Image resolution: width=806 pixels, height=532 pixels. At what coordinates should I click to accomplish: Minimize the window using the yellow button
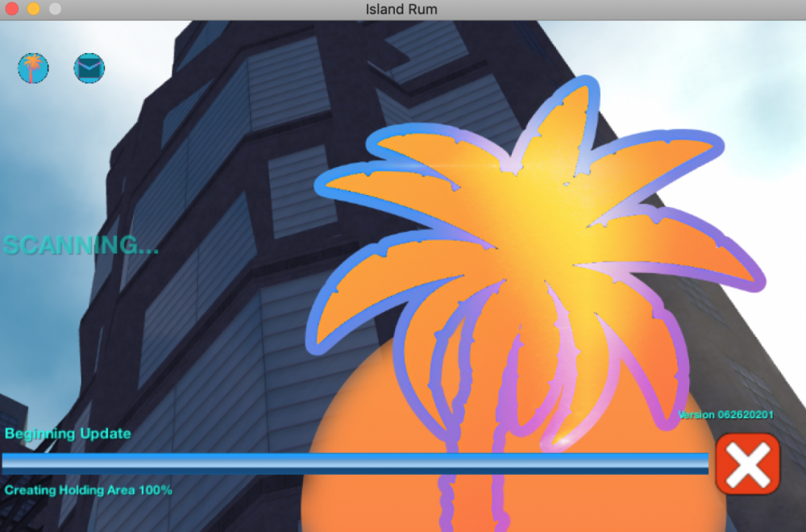click(33, 10)
